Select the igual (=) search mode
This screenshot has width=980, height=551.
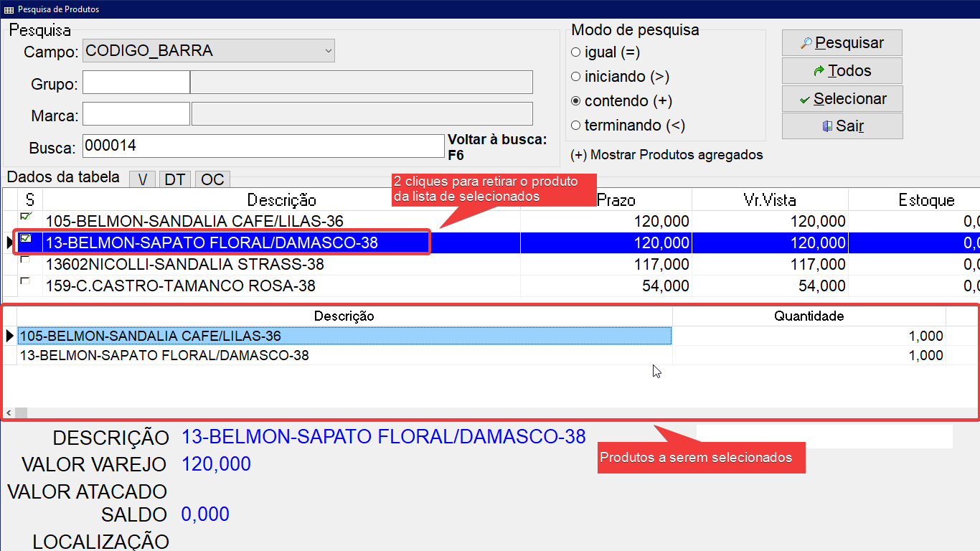tap(575, 52)
